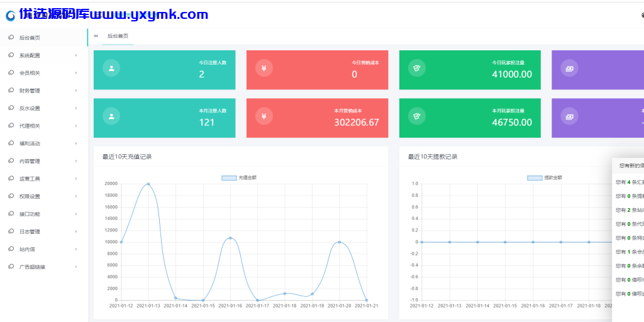
Task: Click the 您有新的 notification popup header
Action: [628, 165]
